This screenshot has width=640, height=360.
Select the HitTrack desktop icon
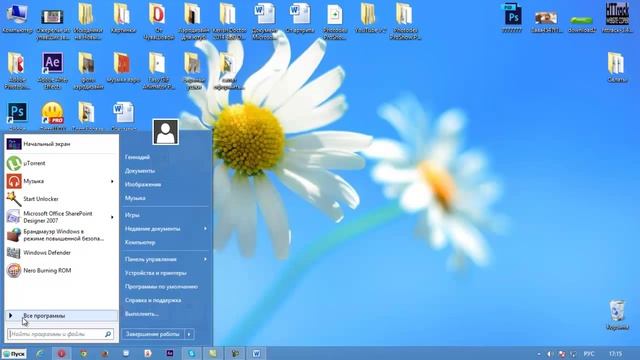coord(617,18)
